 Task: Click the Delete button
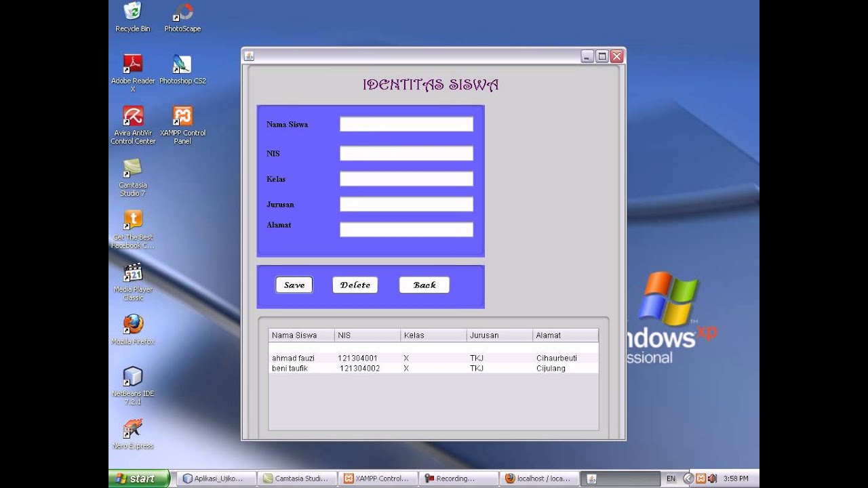coord(355,285)
